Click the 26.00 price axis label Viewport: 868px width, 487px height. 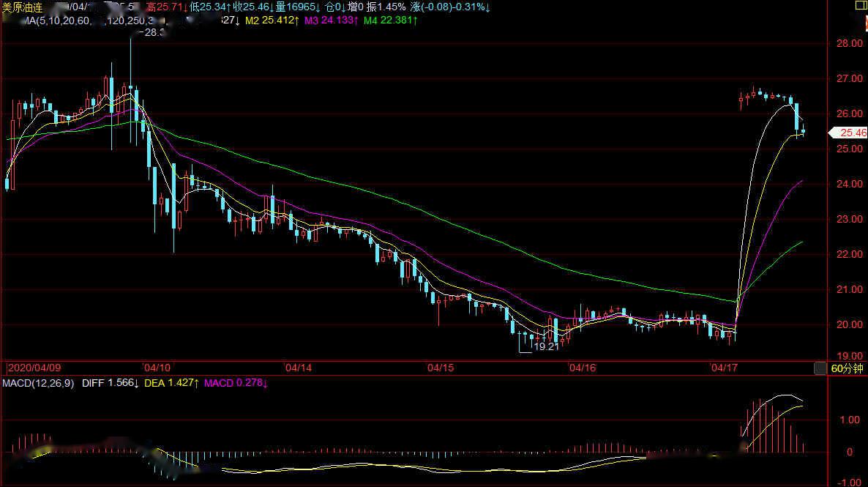[849, 114]
